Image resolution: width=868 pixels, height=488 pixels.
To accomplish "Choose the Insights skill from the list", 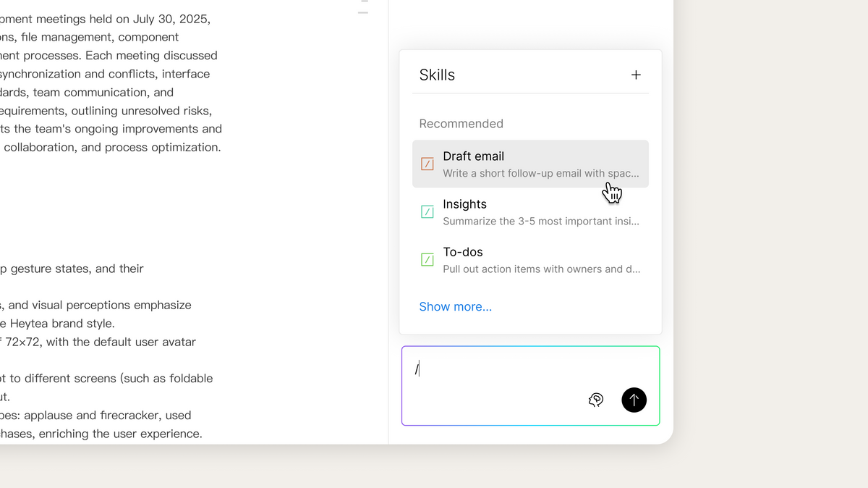I will (x=464, y=204).
